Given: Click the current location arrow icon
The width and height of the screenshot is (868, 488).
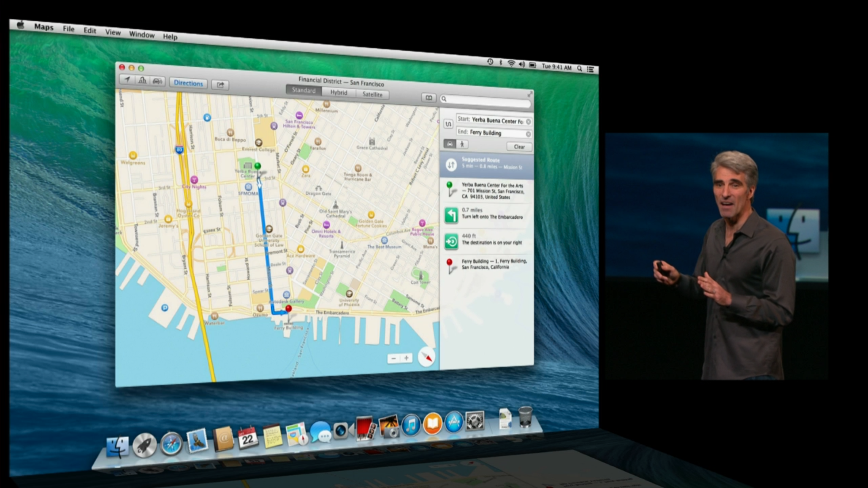Looking at the screenshot, I should [x=128, y=80].
